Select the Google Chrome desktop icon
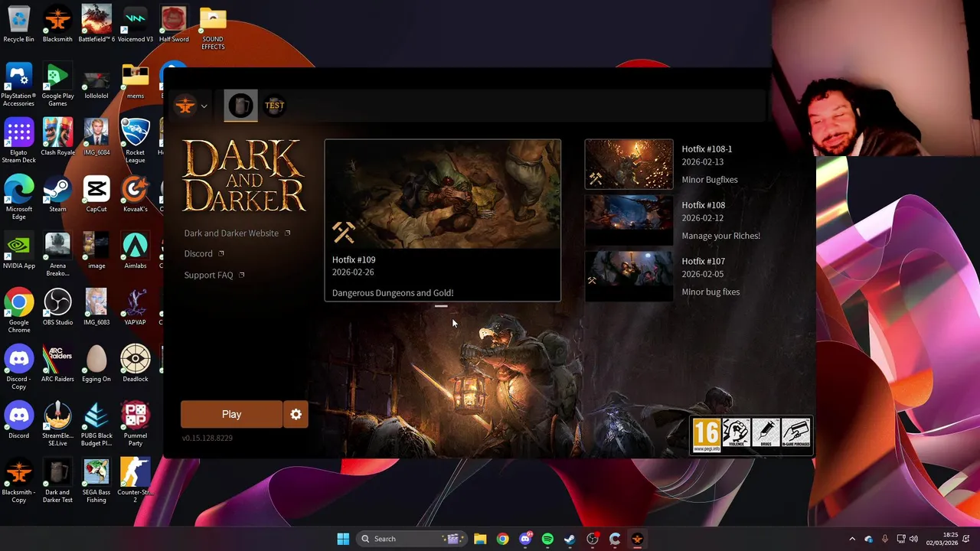Viewport: 980px width, 551px height. (x=18, y=311)
